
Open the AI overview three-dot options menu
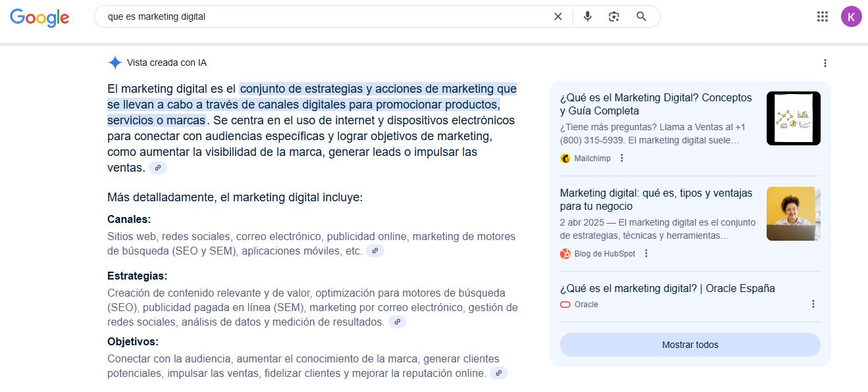[825, 63]
